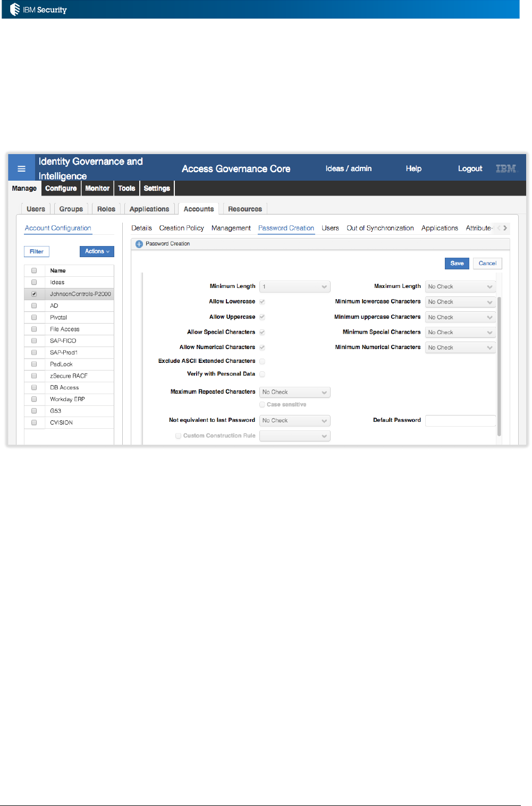Viewport: 532px width, 806px height.
Task: Uncheck the JohnsonControls-P2000 checkbox
Action: [34, 294]
